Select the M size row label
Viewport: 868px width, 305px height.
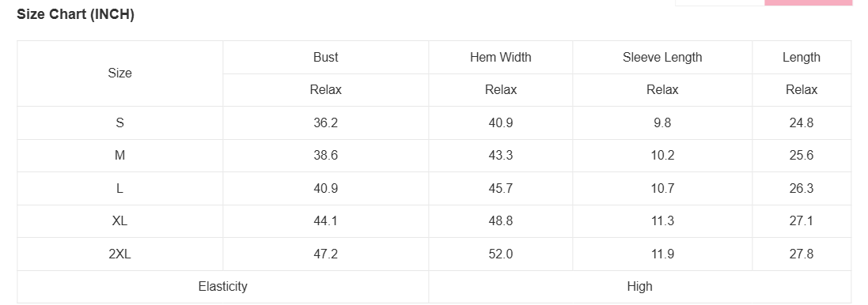[119, 155]
